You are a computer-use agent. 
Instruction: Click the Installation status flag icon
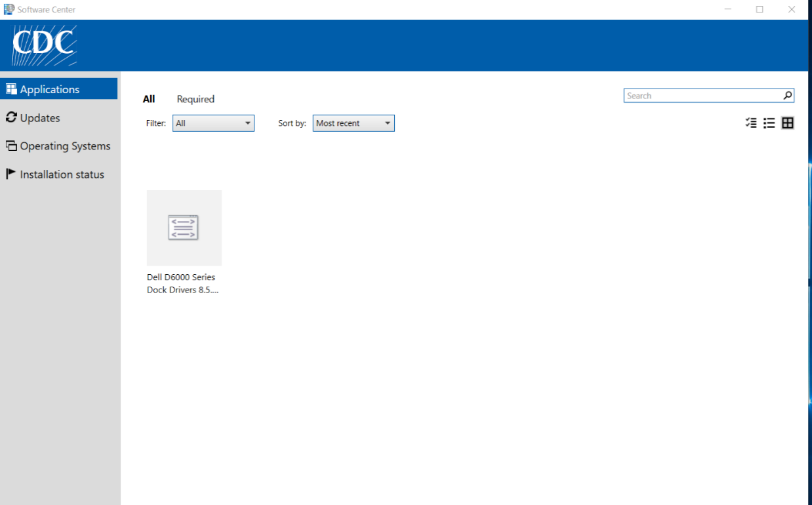tap(10, 174)
